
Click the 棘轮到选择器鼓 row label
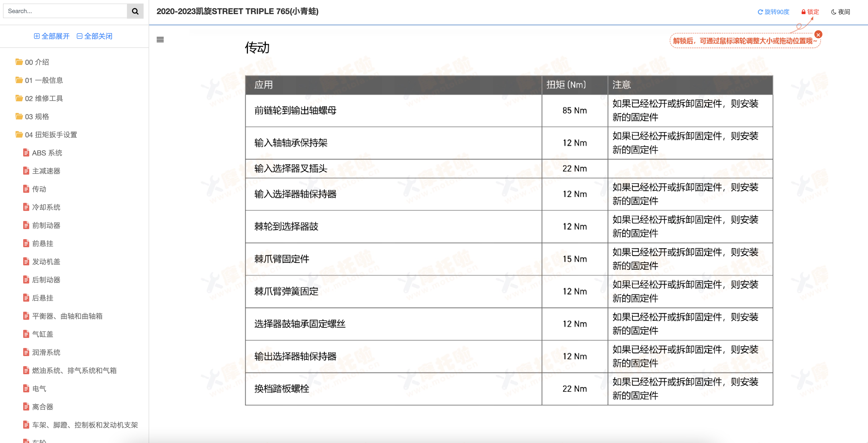click(x=286, y=227)
